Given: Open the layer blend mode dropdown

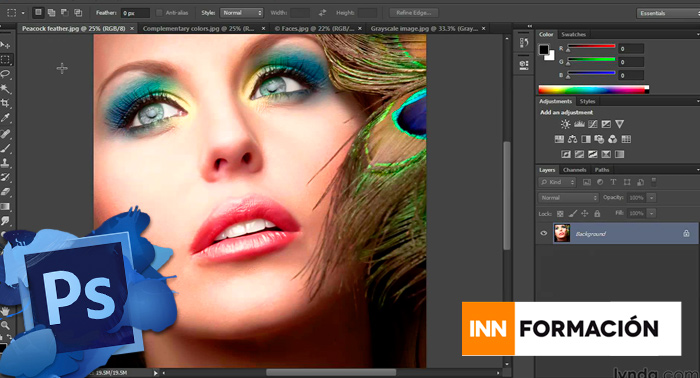Looking at the screenshot, I should [x=568, y=198].
